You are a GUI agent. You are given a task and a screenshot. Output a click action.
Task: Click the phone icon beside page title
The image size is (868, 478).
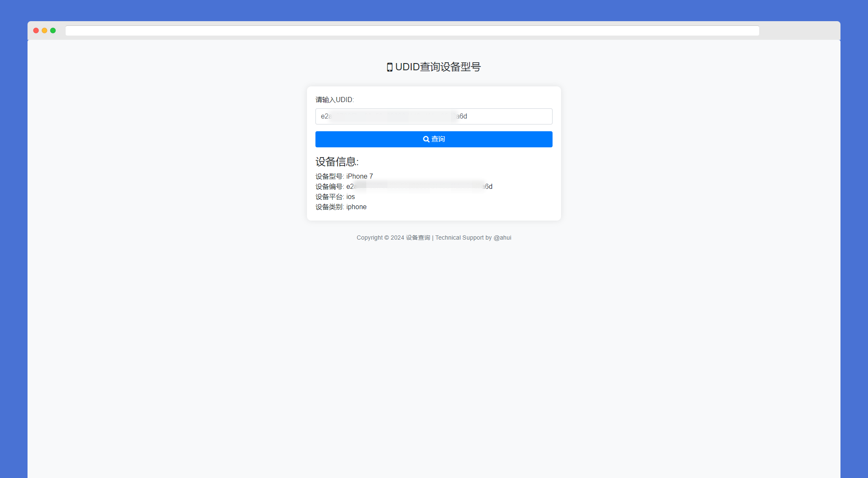[390, 67]
